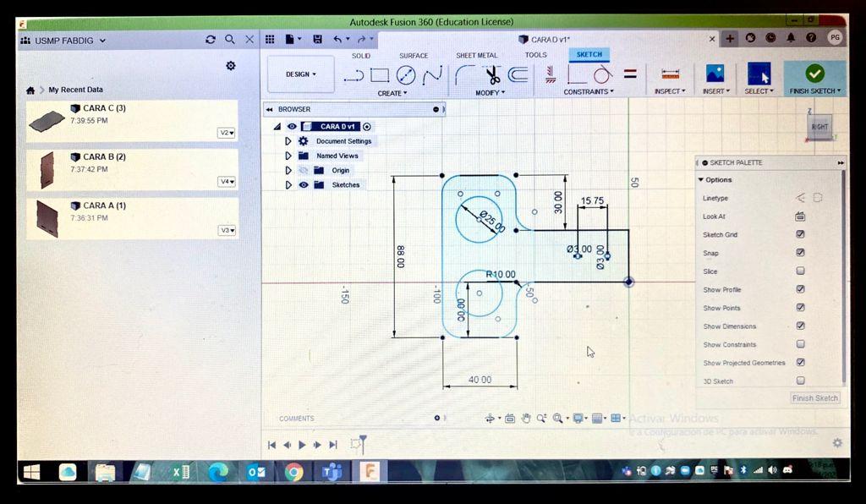This screenshot has width=866, height=504.
Task: Open the Orbit tool in navigation bar
Action: point(490,419)
